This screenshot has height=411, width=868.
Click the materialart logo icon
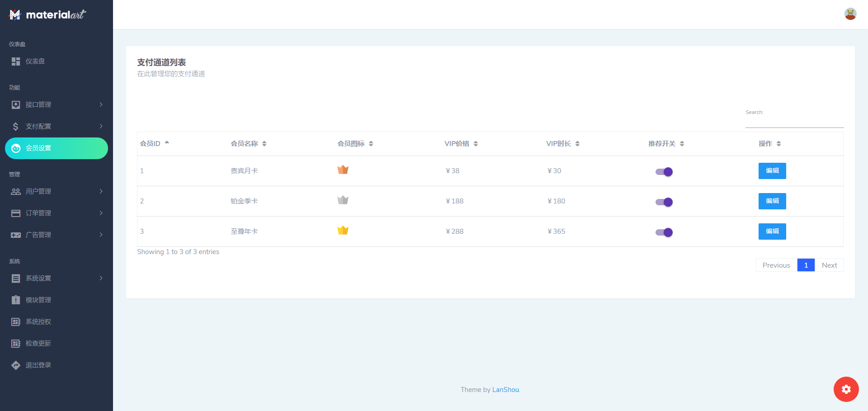tap(15, 15)
